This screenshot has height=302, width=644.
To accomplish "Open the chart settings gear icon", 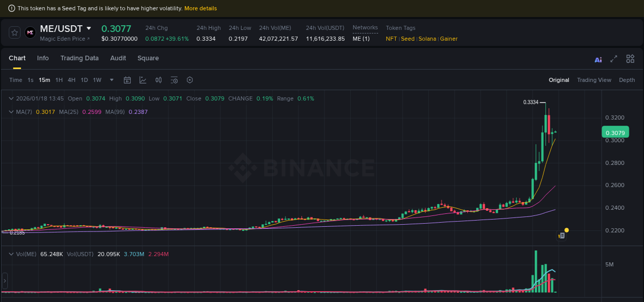I will click(190, 80).
